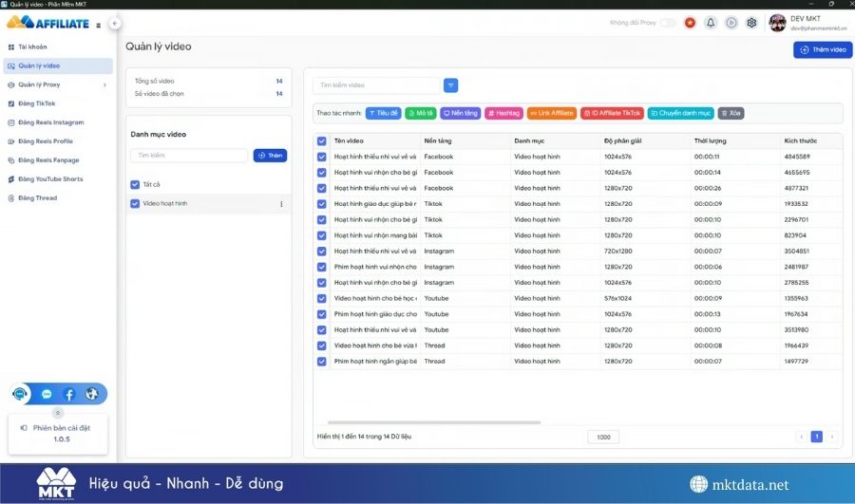Click the Tiêu đề quick action
The width and height of the screenshot is (855, 504).
click(384, 113)
